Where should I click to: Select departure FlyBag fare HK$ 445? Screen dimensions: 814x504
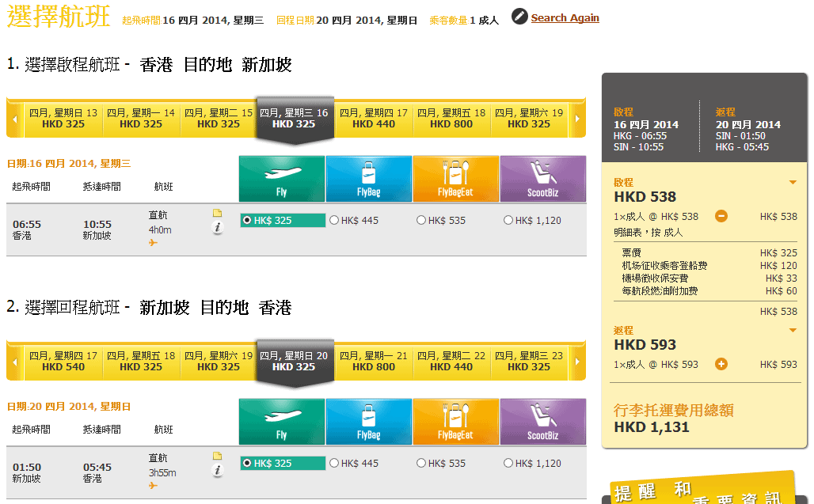coord(334,221)
